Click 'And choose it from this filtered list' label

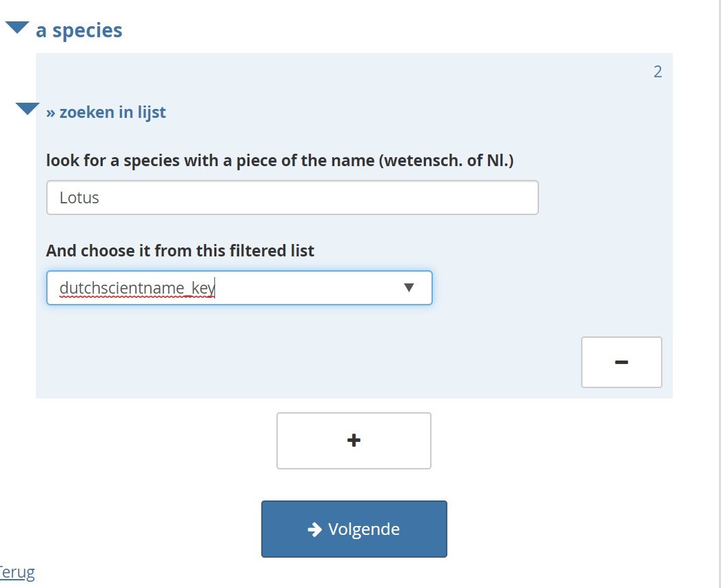click(180, 250)
